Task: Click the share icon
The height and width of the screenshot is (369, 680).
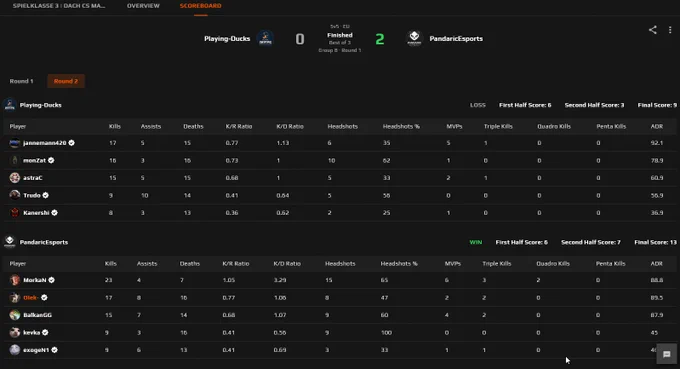Action: pyautogui.click(x=652, y=30)
